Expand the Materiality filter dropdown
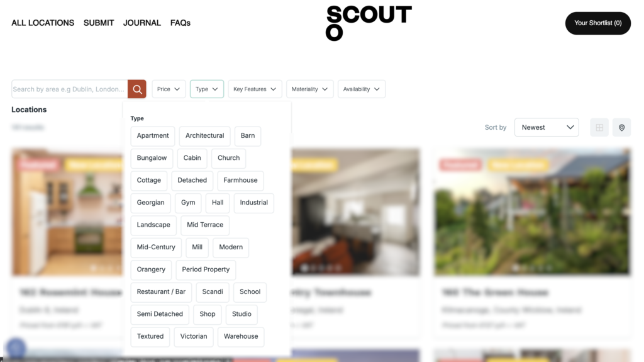 coord(309,89)
